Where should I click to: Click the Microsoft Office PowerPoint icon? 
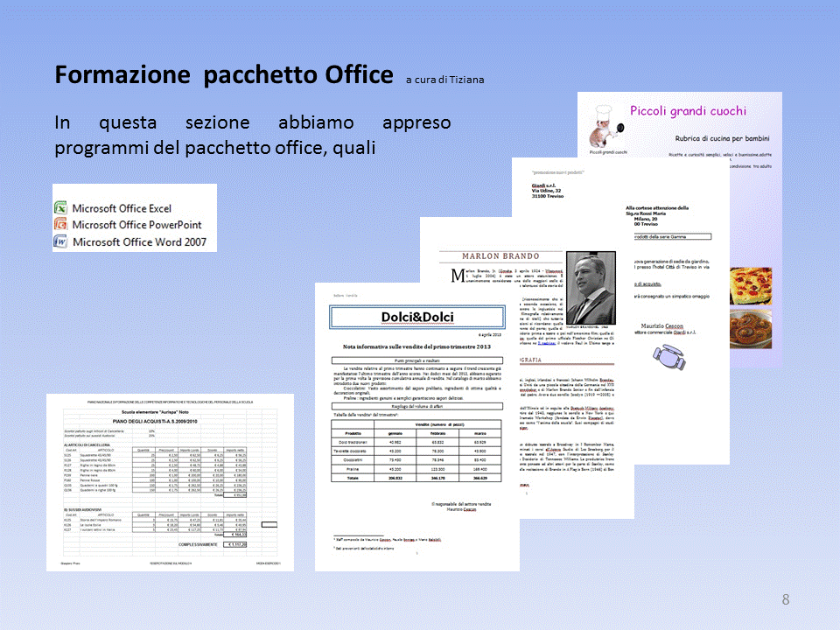[x=60, y=225]
